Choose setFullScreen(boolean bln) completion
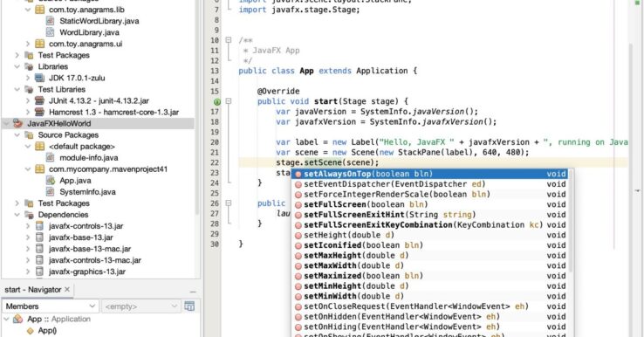This screenshot has height=337, width=644. (x=430, y=204)
